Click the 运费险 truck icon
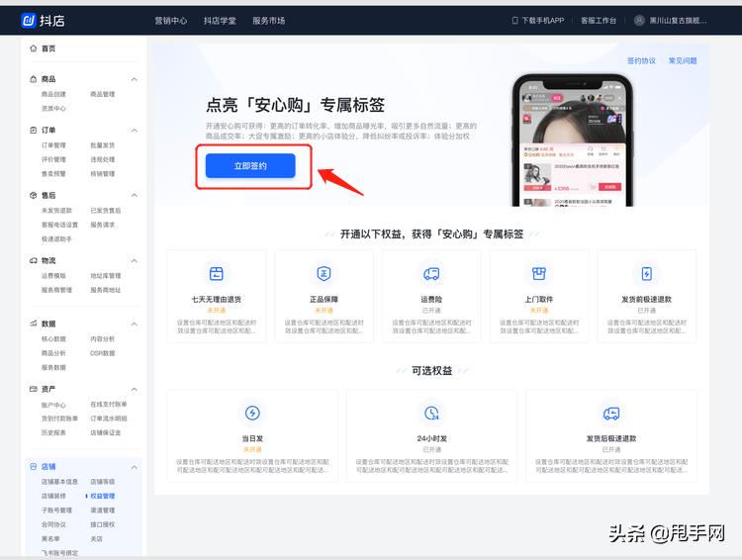Screen dimensions: 742x560 tap(431, 274)
